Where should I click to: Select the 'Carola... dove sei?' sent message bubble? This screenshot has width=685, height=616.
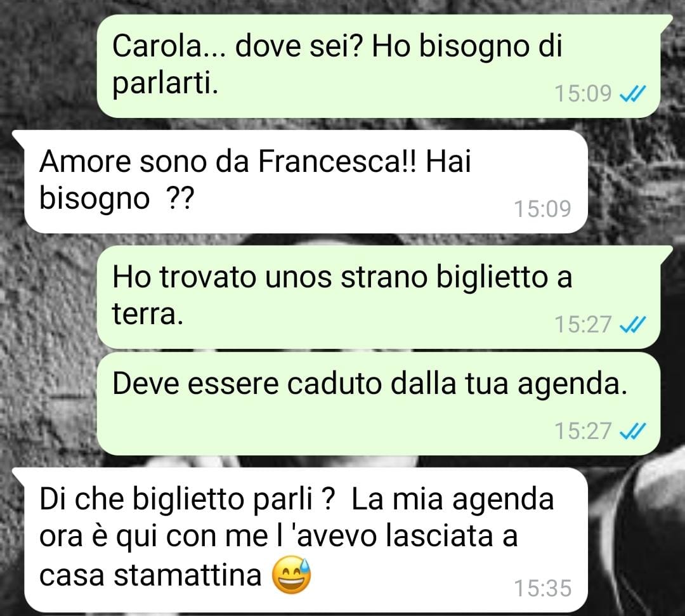(x=378, y=67)
